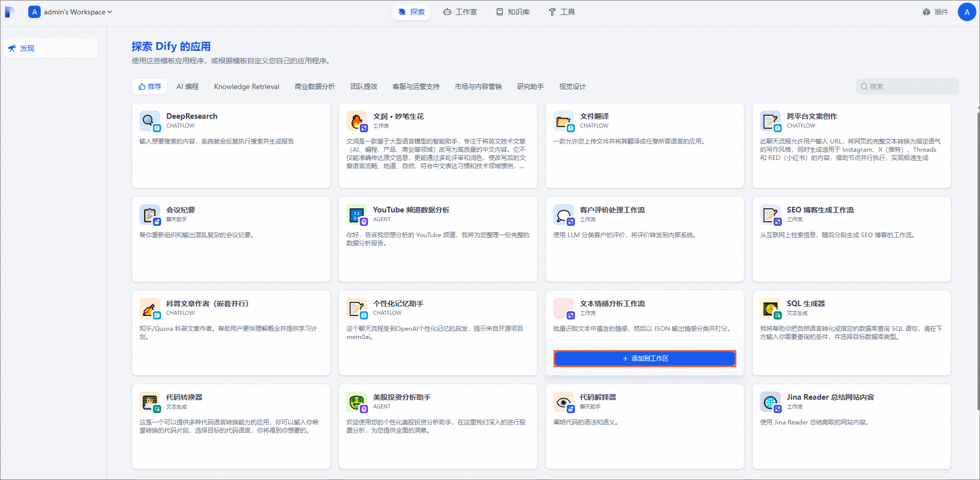Click the 代码转换器 app icon
Image resolution: width=980 pixels, height=480 pixels.
149,402
